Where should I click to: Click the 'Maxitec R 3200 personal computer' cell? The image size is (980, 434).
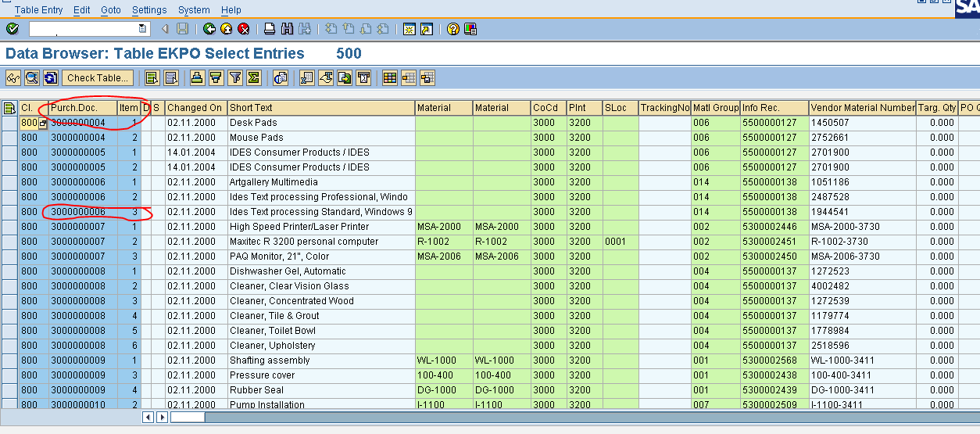[320, 242]
